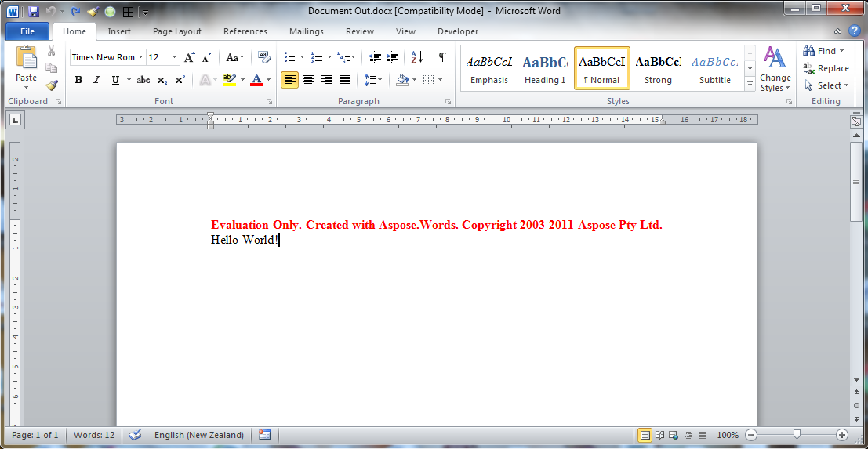Screen dimensions: 868x449
Task: Switch to the References tab
Action: click(245, 31)
